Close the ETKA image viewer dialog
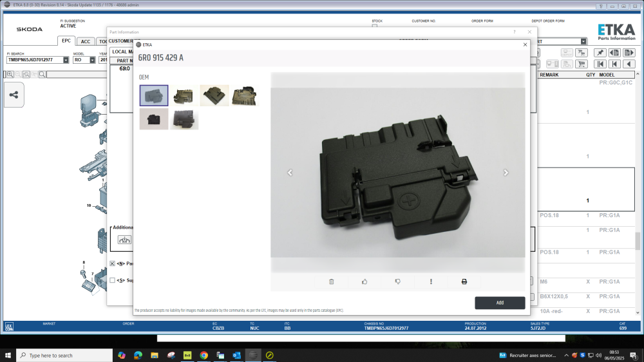The height and width of the screenshot is (362, 644). click(x=525, y=44)
